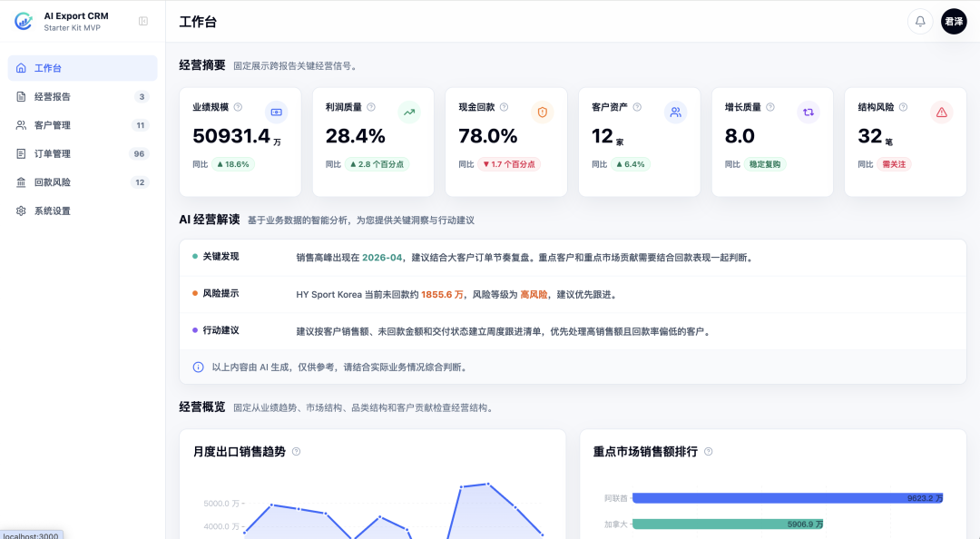Click the money icon on 业绩规模 card
Viewport: 980px width, 539px height.
276,112
